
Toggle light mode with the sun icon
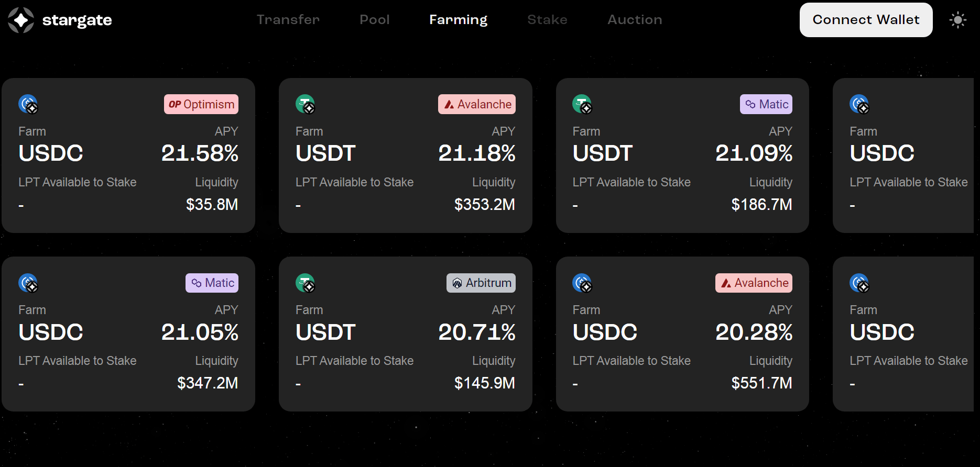(x=959, y=19)
